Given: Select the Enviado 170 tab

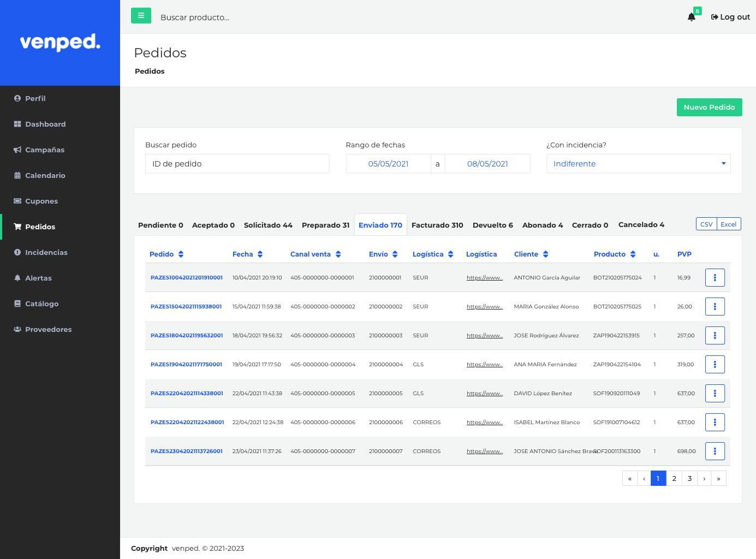Looking at the screenshot, I should (380, 225).
